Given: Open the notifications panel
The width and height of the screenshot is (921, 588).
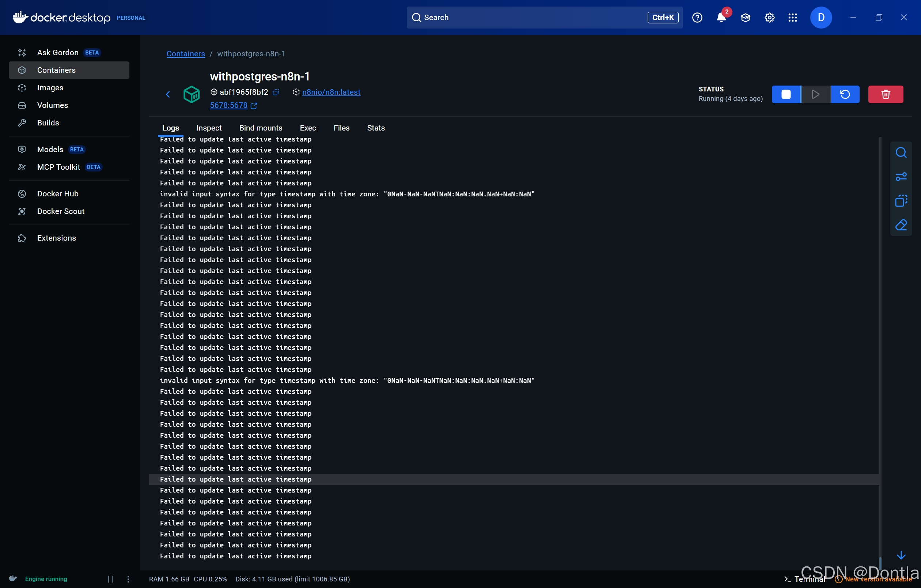Looking at the screenshot, I should point(721,18).
